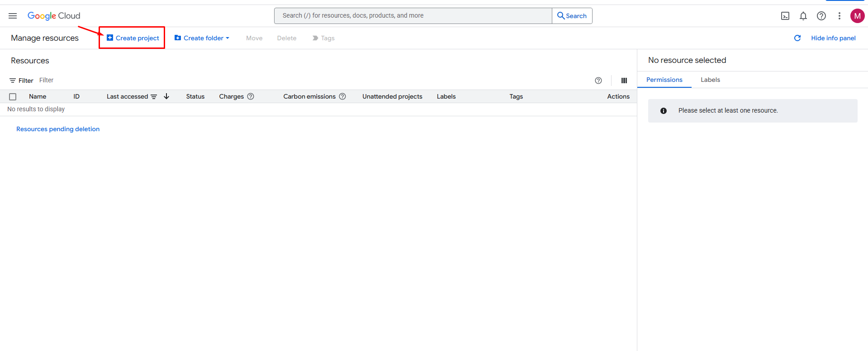
Task: Click the Actions column header
Action: click(x=618, y=96)
